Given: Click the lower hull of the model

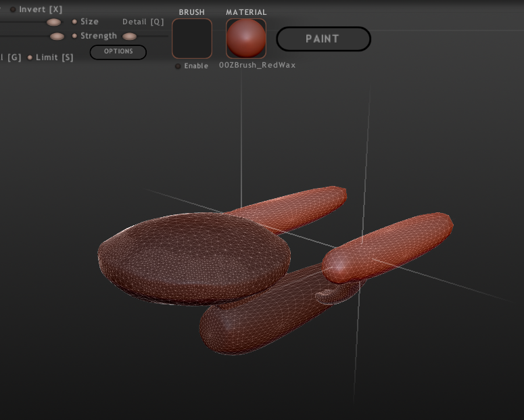Looking at the screenshot, I should pos(267,314).
